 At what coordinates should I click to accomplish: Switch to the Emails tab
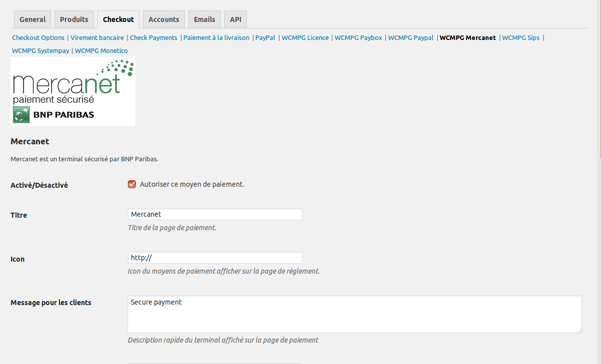tap(204, 19)
